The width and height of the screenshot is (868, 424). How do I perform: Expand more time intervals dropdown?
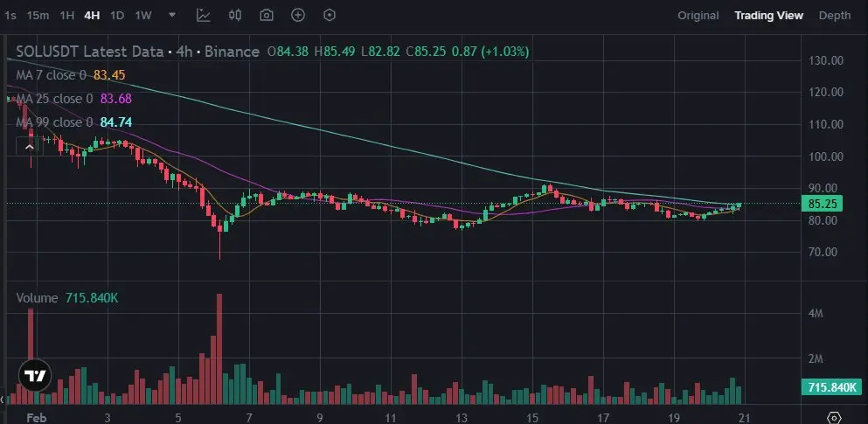pyautogui.click(x=172, y=15)
